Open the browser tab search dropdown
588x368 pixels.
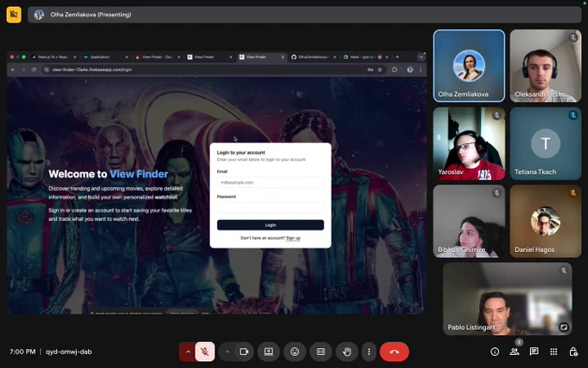[x=421, y=57]
